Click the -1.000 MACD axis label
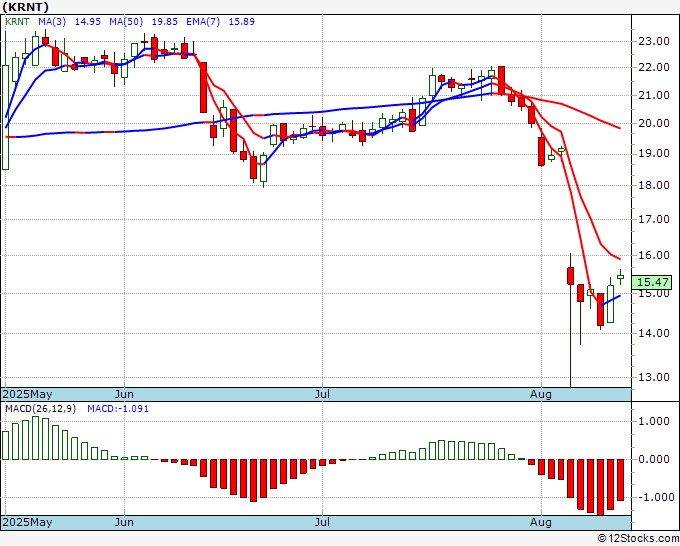680x546 pixels. point(655,497)
